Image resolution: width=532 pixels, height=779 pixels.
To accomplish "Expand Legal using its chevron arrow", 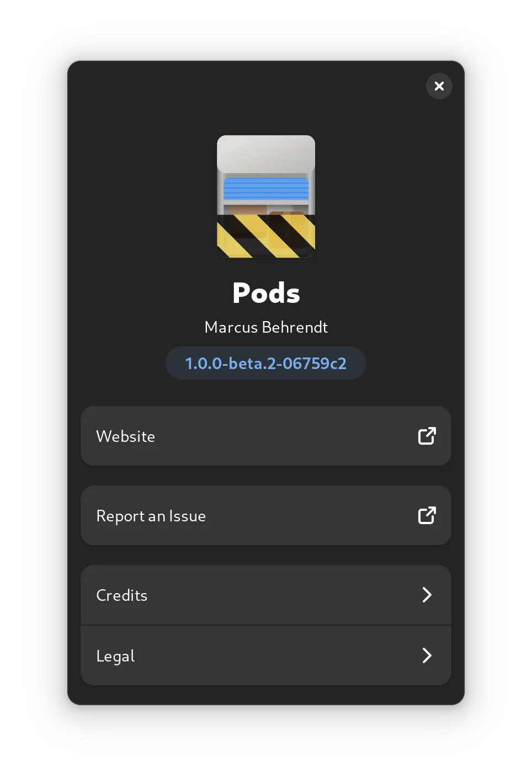I will [x=427, y=655].
